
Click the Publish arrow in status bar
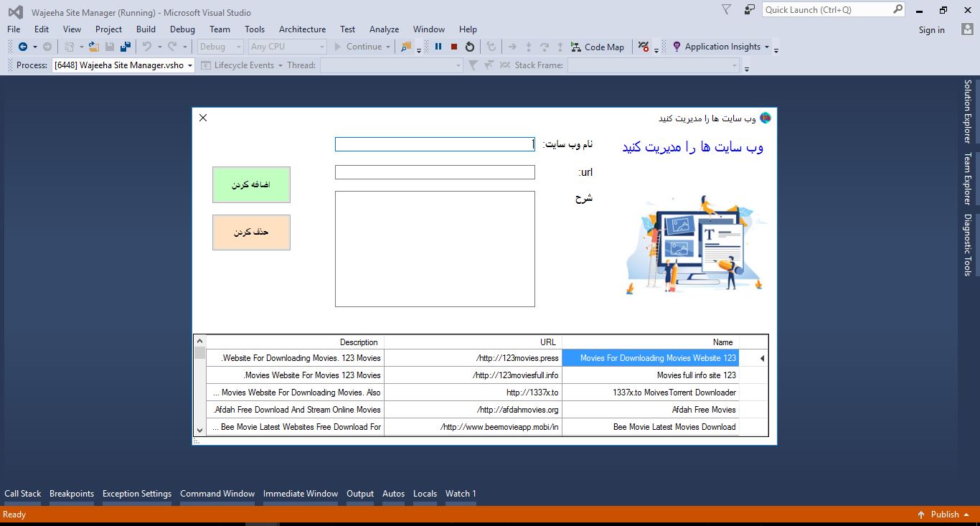coord(921,515)
